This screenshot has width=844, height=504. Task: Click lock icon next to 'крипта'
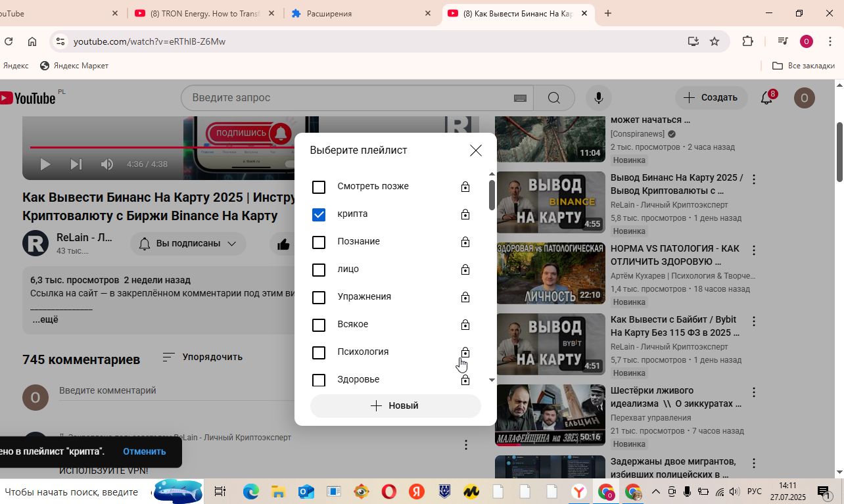click(465, 214)
